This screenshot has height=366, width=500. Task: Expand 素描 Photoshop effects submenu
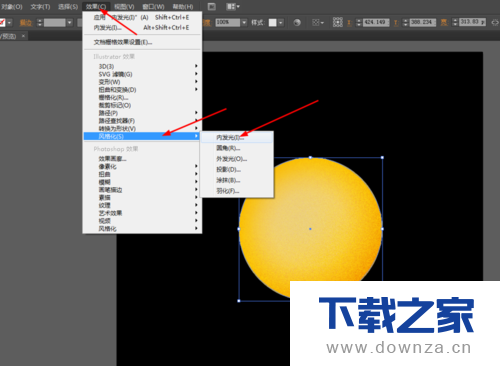(x=142, y=197)
